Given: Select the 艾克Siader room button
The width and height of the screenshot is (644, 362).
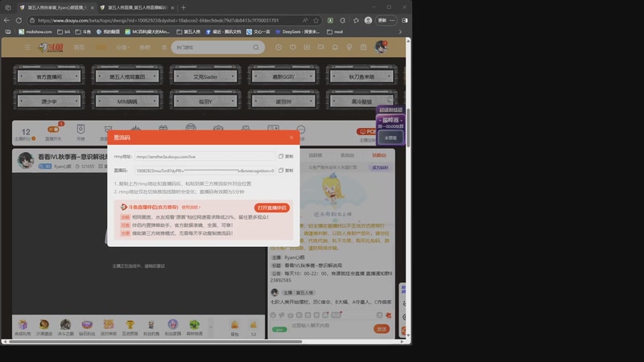Looking at the screenshot, I should pos(205,76).
